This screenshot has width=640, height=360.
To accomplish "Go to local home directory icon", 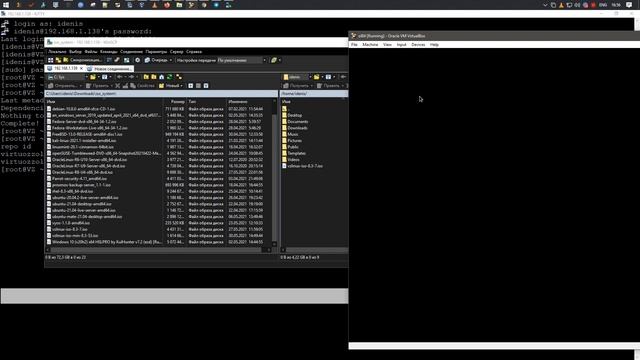I will (x=162, y=77).
